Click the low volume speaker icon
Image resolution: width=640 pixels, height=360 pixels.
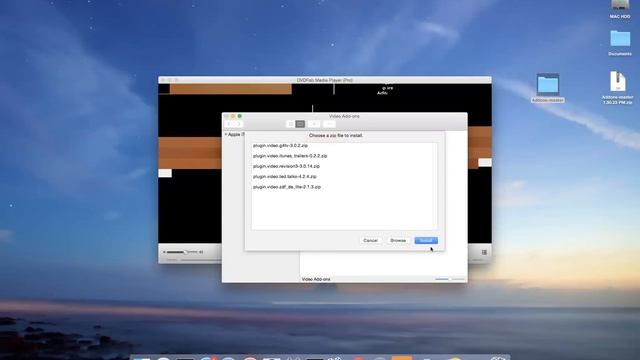click(164, 252)
